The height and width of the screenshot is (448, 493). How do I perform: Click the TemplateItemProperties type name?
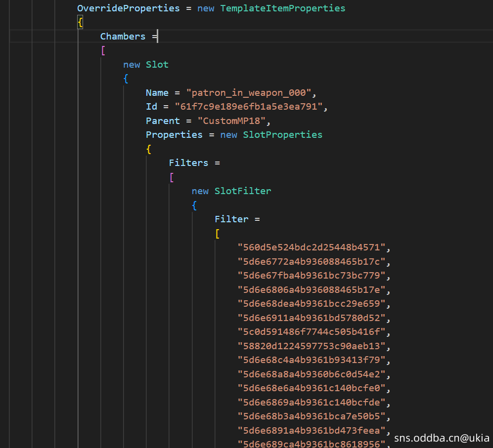tap(282, 8)
